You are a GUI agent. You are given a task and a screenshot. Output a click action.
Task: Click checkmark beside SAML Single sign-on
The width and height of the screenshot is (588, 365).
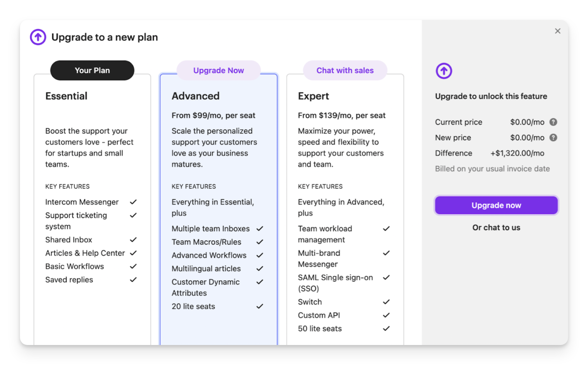[386, 277]
